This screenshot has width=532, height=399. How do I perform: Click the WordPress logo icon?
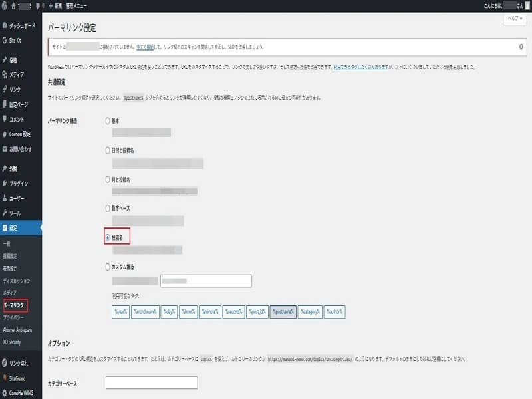pos(5,5)
